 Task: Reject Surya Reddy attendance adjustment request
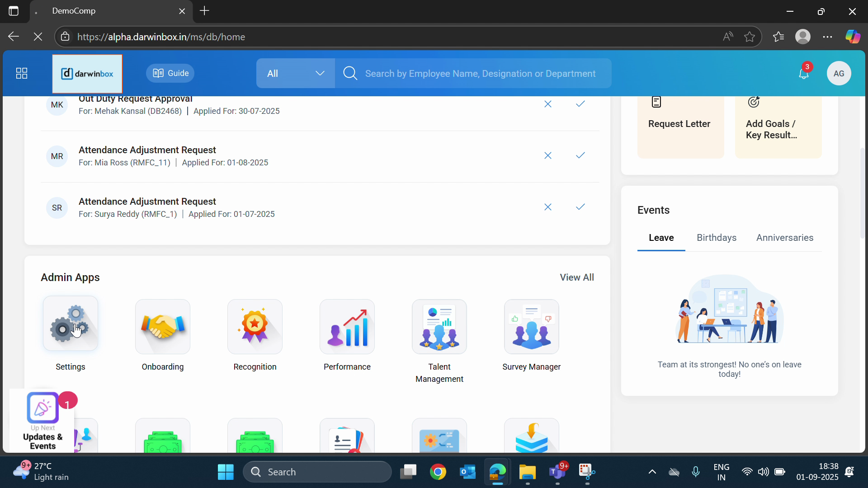pyautogui.click(x=548, y=207)
